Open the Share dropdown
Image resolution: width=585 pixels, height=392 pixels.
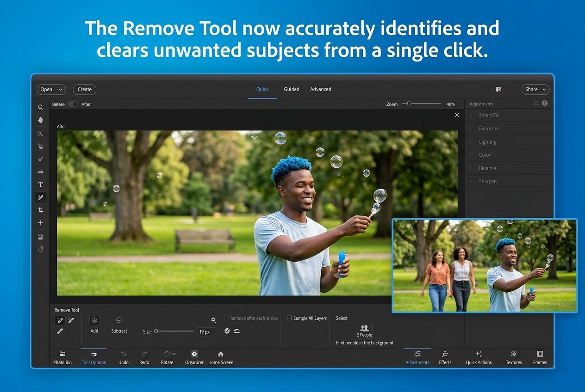coord(535,89)
